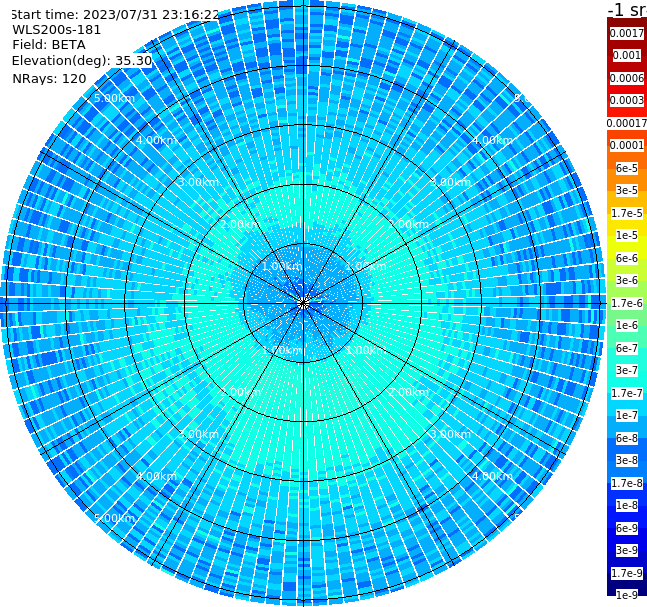
Task: Click the Field: BETA label
Action: pos(49,45)
